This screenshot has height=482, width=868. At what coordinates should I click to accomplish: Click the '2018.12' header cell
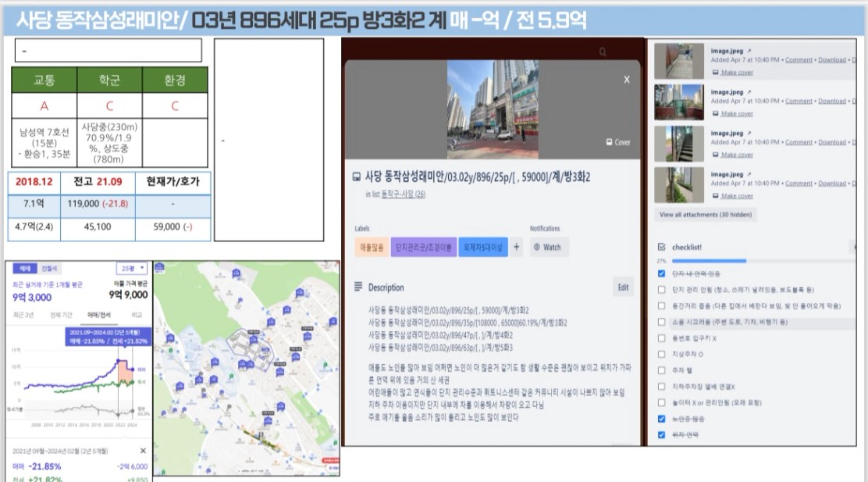(34, 182)
